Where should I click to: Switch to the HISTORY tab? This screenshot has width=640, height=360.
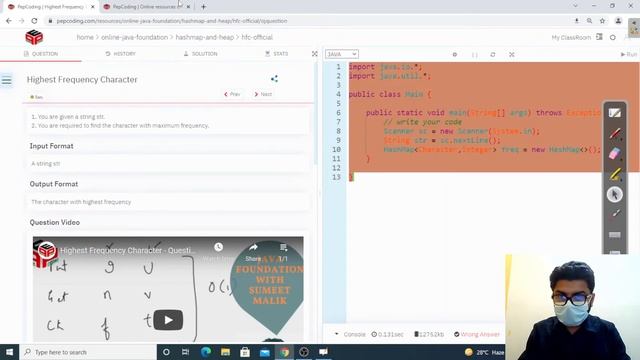coord(120,54)
